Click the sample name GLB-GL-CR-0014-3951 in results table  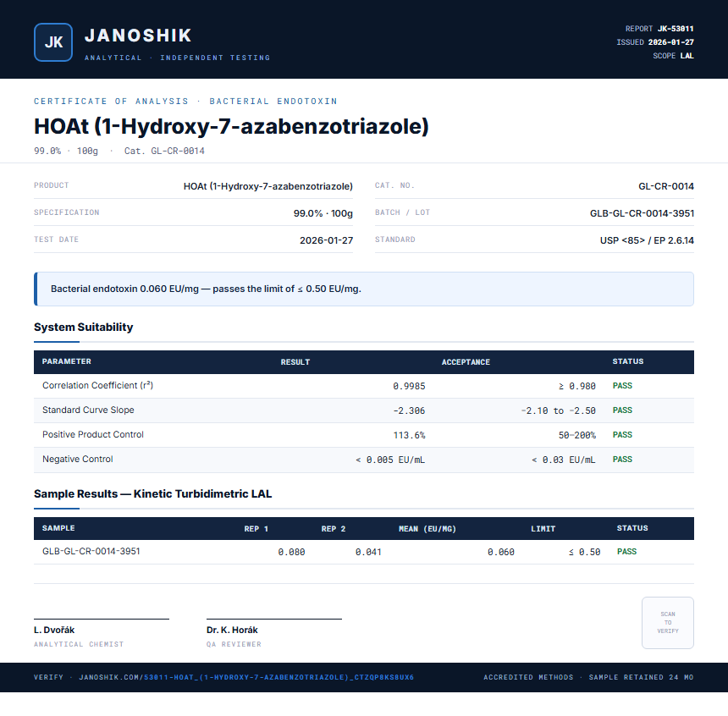coord(91,551)
